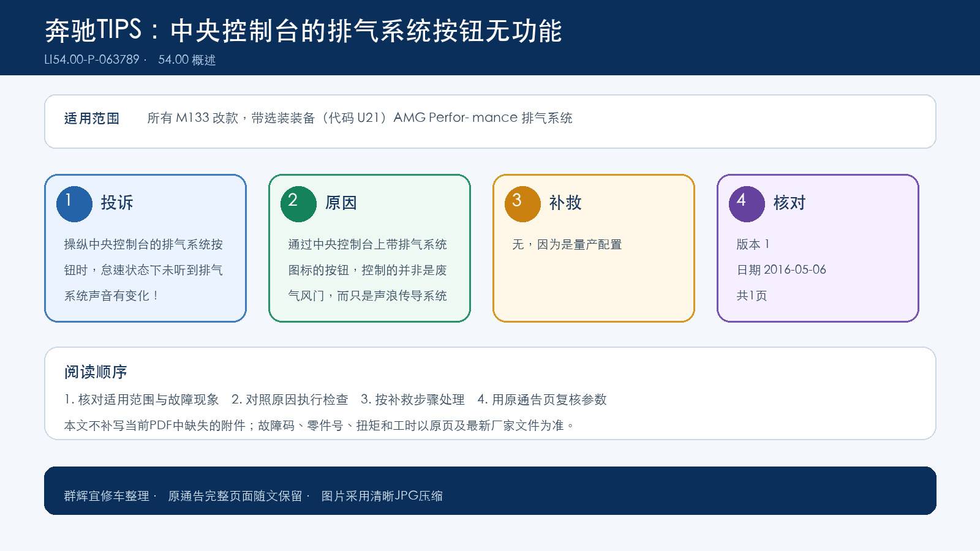Click step 2. 对照原因执行检查
This screenshot has height=551, width=980.
point(290,400)
